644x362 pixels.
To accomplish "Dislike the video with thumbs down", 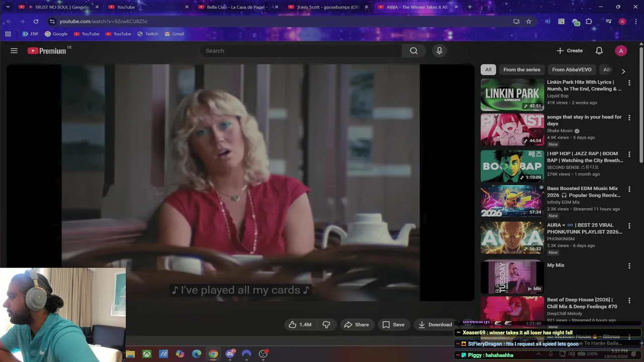I will pos(327,325).
